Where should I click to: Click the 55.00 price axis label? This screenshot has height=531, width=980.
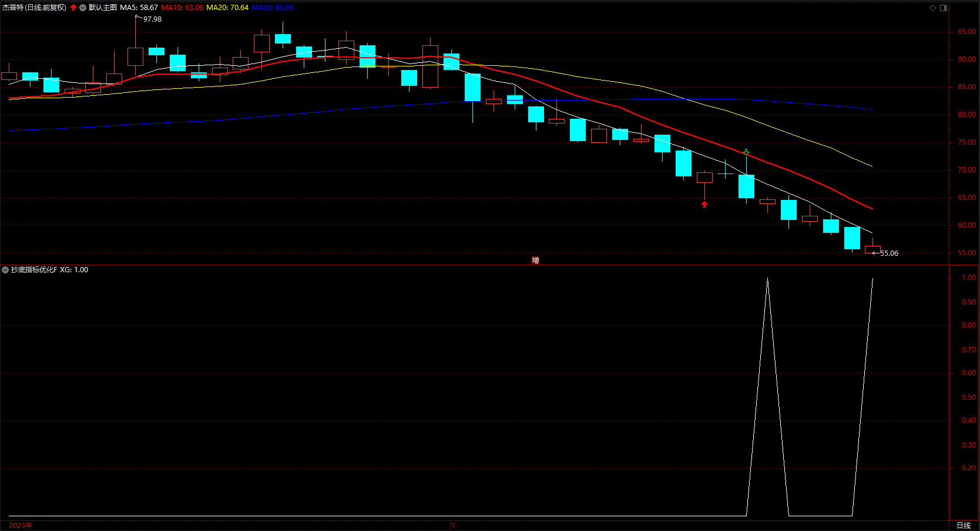(x=966, y=253)
